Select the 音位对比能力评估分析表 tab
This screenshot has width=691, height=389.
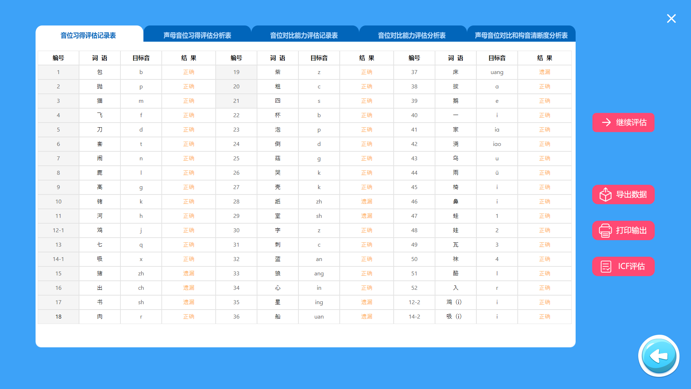[x=412, y=35]
